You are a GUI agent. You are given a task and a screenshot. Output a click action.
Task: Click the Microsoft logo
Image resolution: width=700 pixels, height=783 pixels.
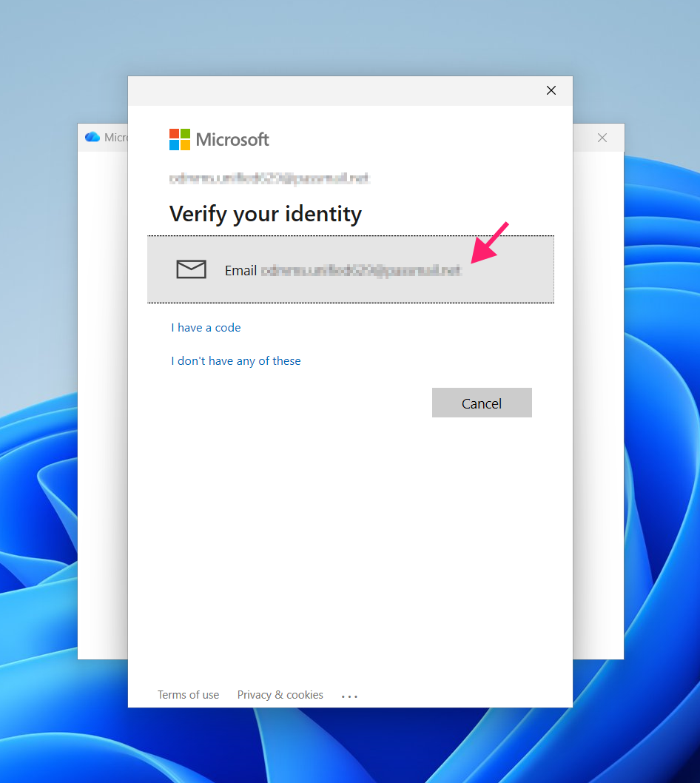219,139
